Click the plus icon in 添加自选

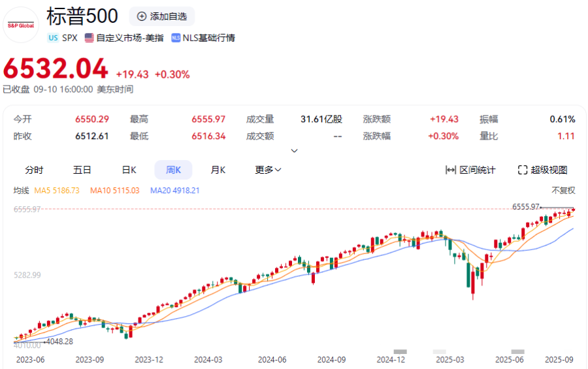pos(142,16)
